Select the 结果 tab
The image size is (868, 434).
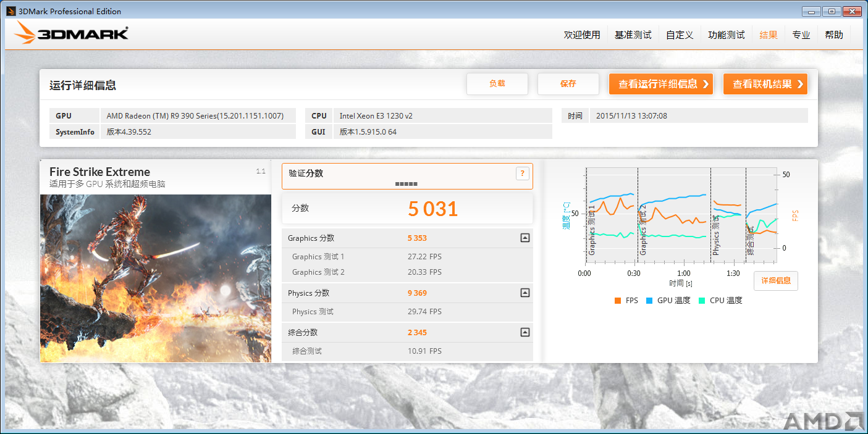pos(769,35)
